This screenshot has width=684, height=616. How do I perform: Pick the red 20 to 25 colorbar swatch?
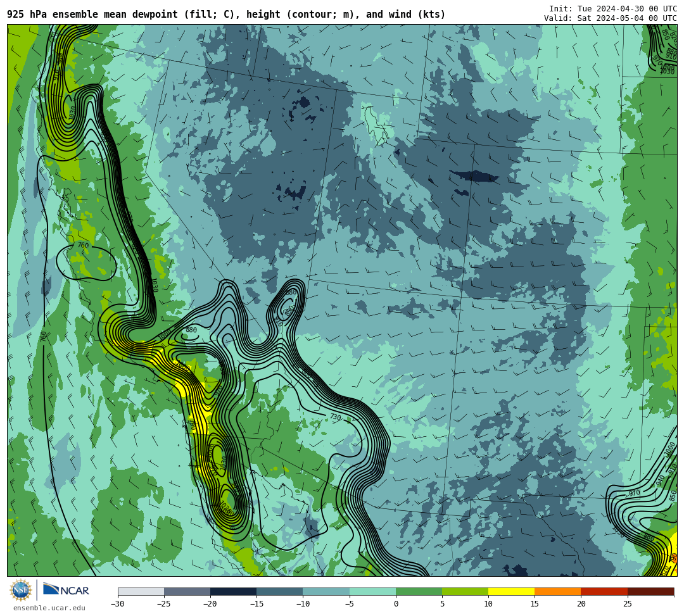coord(604,591)
